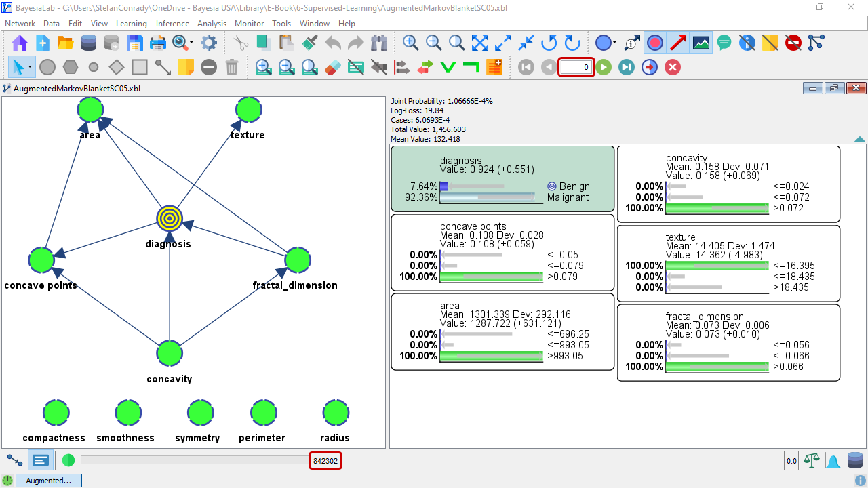This screenshot has height=488, width=868.
Task: Open the database data source icon
Action: (x=88, y=43)
